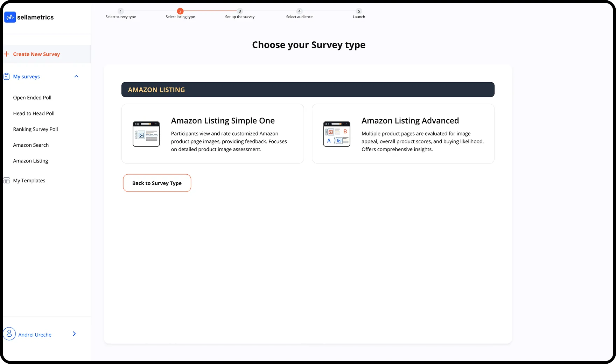Click the Select audience step label

(x=299, y=17)
